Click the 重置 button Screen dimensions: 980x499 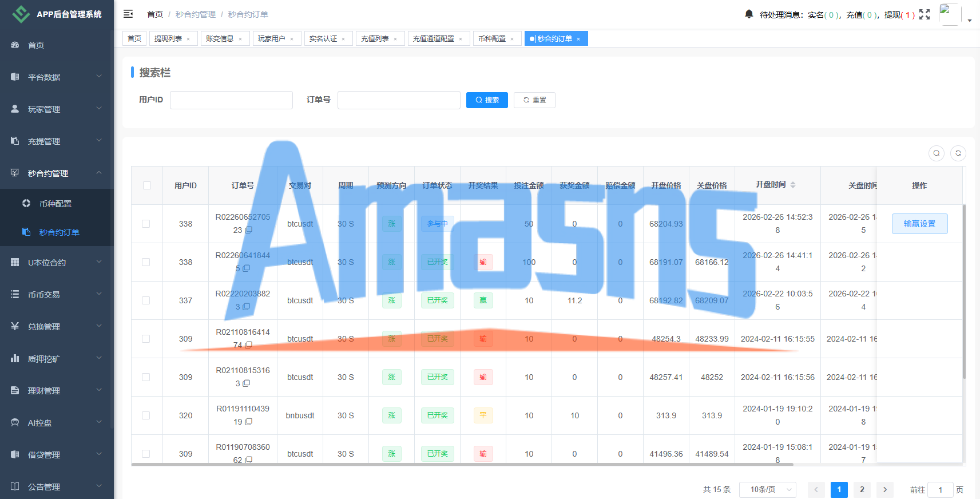(x=534, y=100)
